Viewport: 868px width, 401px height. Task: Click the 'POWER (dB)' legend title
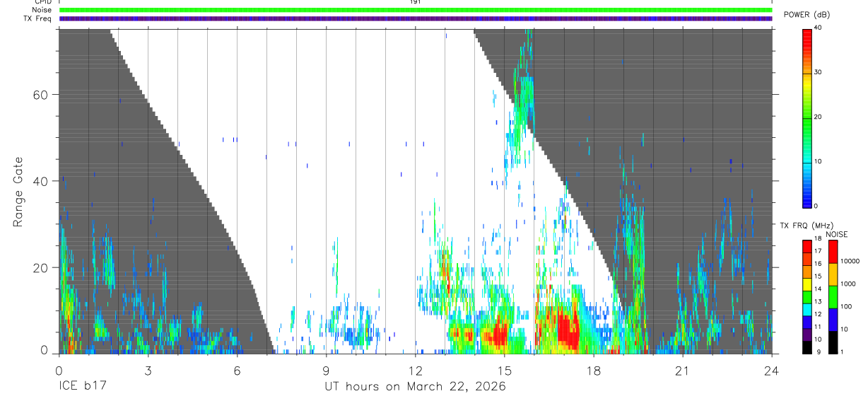[807, 14]
